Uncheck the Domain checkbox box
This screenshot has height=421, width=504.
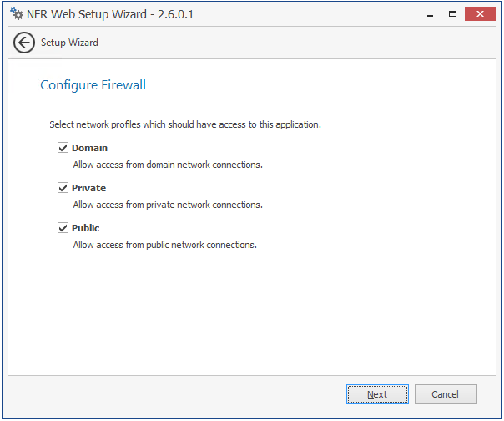(63, 148)
